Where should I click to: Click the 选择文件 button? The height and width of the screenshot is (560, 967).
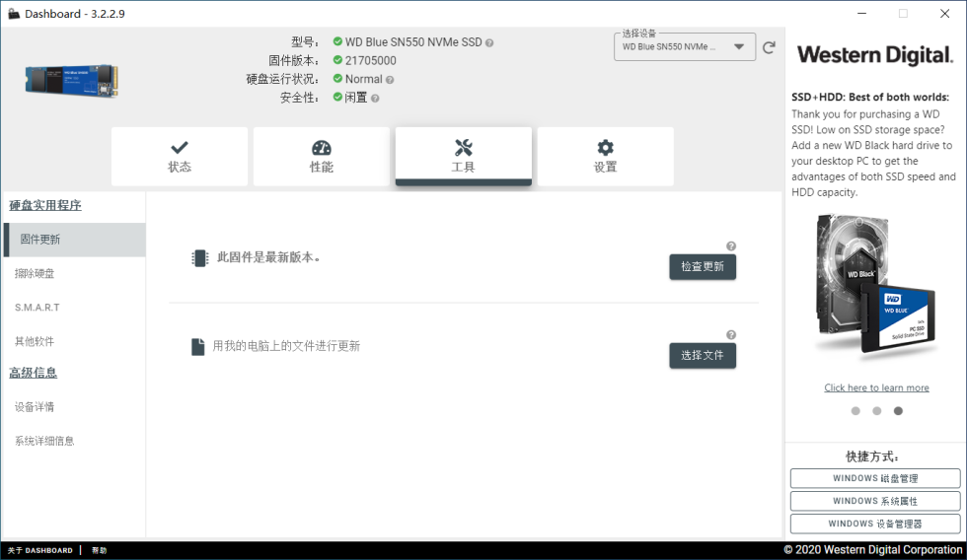703,356
